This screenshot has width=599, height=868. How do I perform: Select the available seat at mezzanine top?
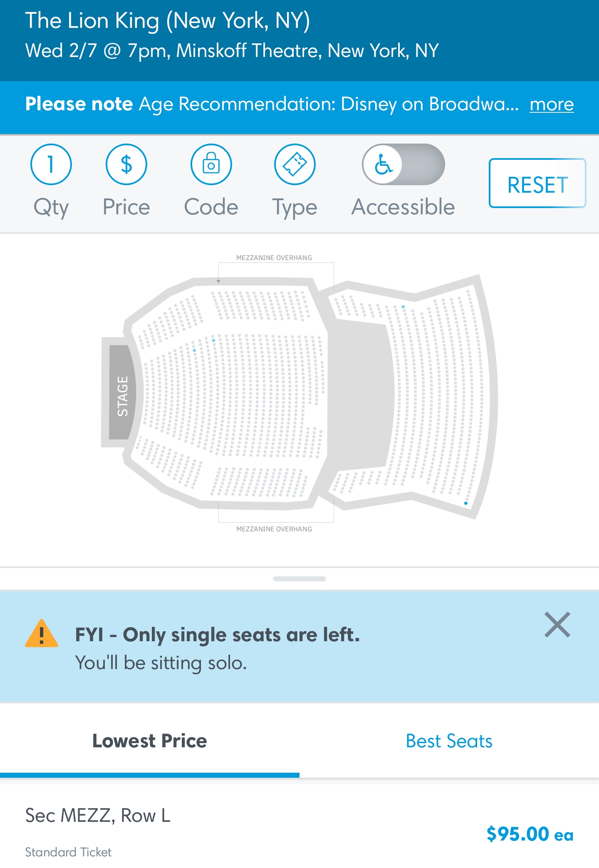tap(403, 307)
